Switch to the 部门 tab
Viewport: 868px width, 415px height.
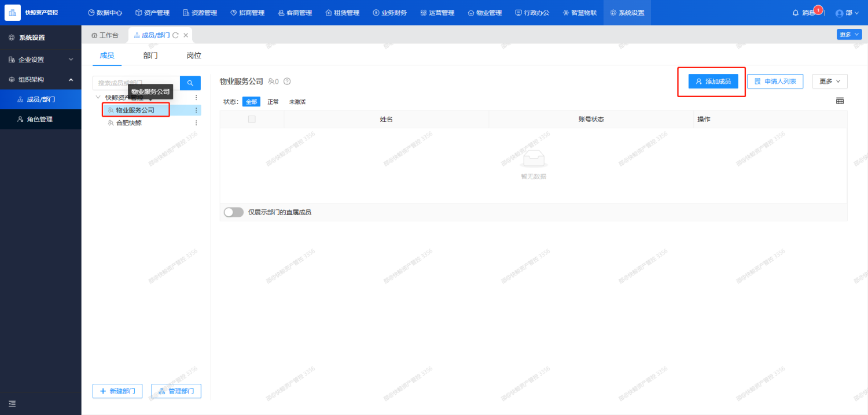[x=150, y=55]
